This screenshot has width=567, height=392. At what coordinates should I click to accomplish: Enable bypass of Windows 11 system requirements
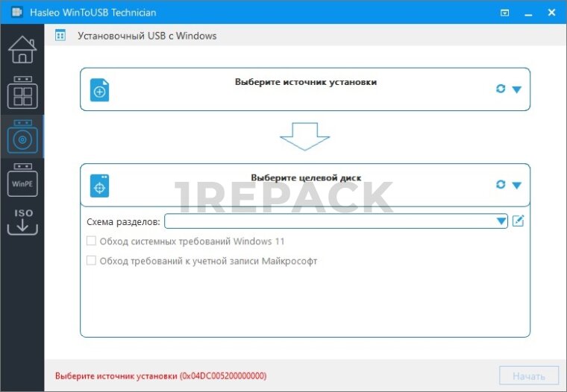coord(91,241)
